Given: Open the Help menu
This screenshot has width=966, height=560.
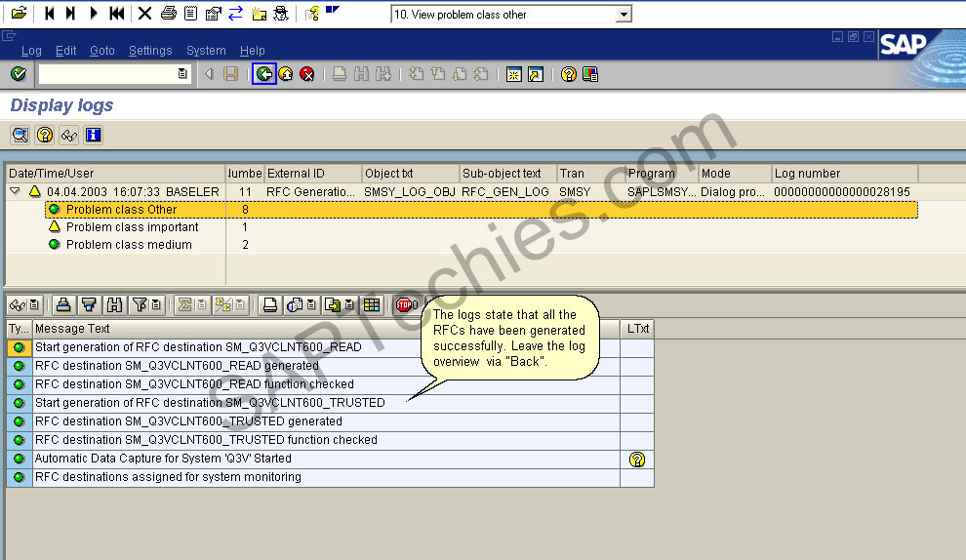Looking at the screenshot, I should pyautogui.click(x=252, y=51).
